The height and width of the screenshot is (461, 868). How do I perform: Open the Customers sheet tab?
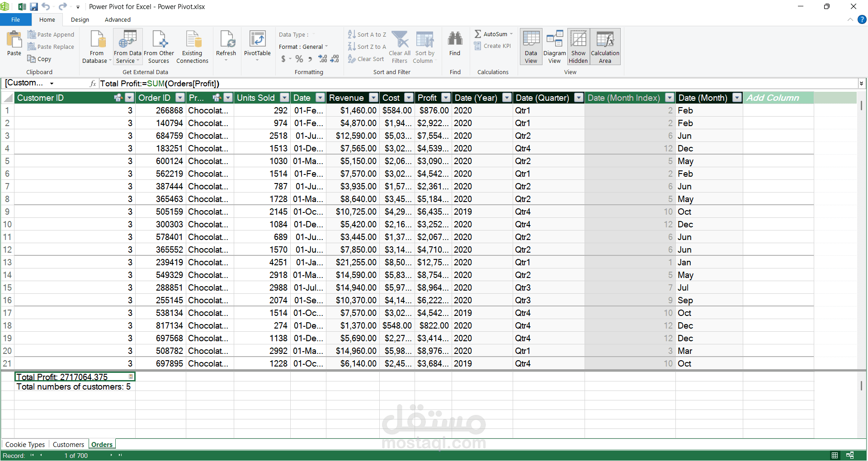[x=68, y=444]
